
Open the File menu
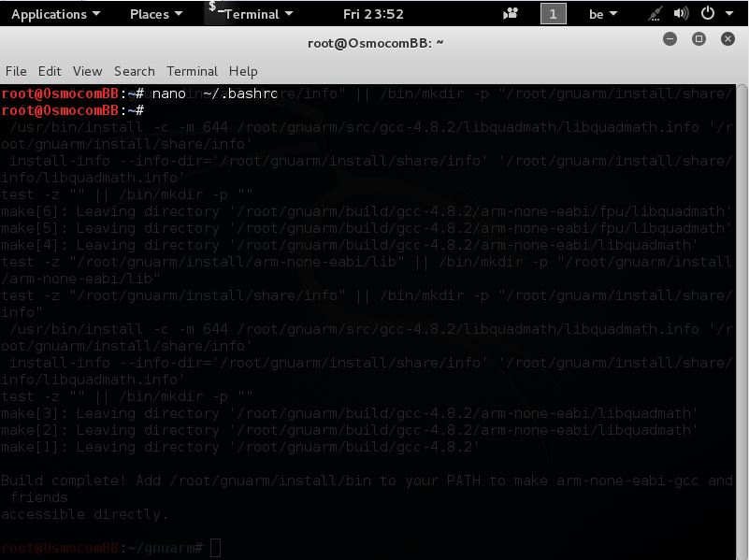pyautogui.click(x=16, y=71)
